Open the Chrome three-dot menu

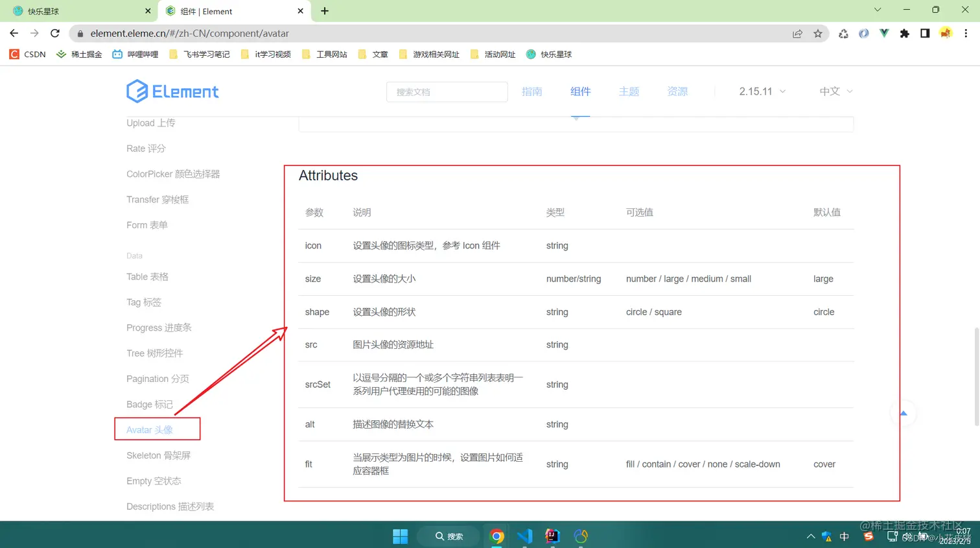click(x=966, y=34)
